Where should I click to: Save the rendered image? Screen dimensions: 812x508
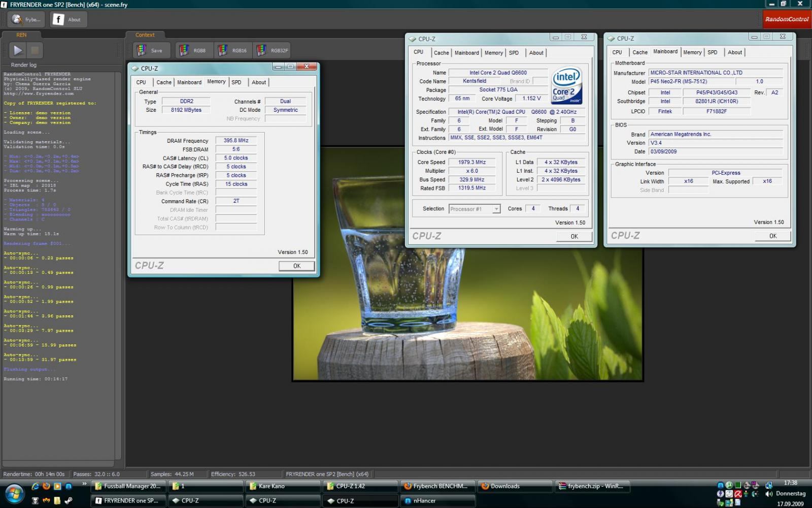pyautogui.click(x=151, y=50)
